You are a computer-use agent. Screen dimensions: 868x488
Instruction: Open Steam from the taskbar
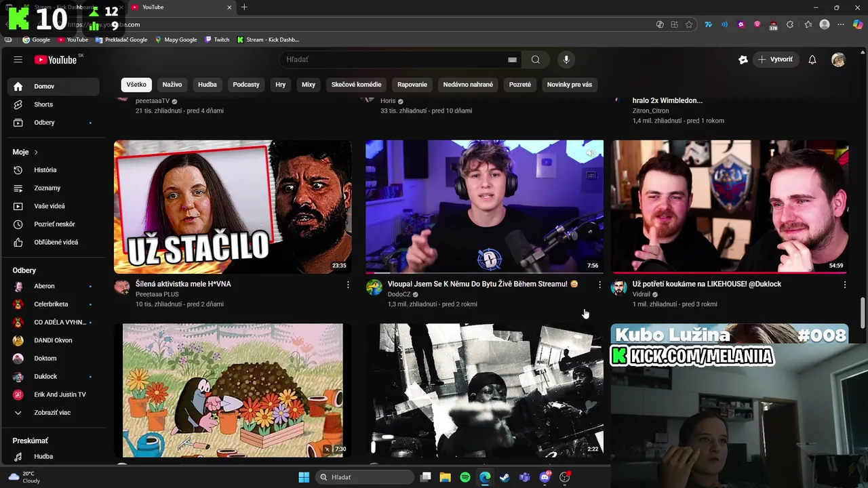tap(505, 477)
